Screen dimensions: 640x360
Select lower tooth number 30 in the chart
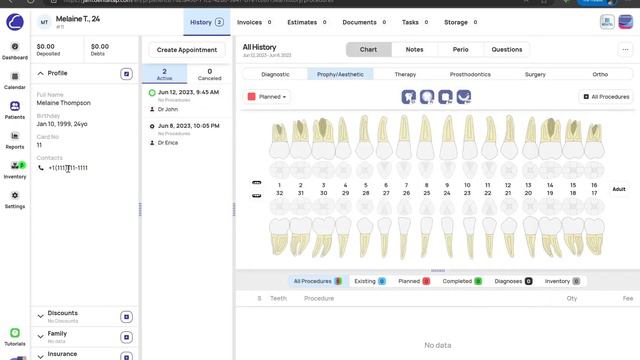(323, 237)
